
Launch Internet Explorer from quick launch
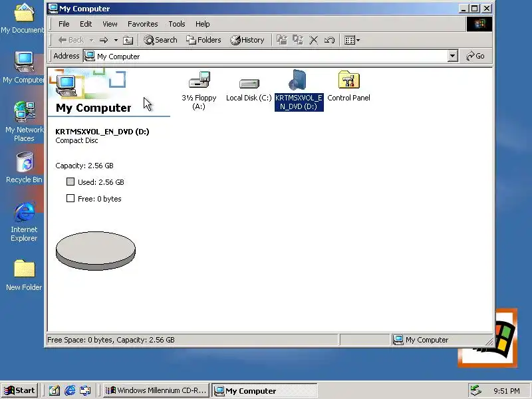point(70,391)
